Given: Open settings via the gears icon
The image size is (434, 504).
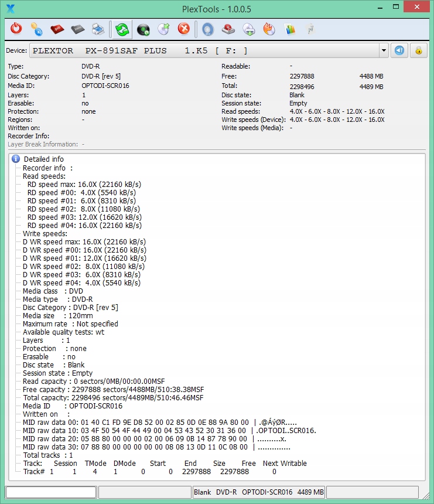Looking at the screenshot, I should 36,29.
